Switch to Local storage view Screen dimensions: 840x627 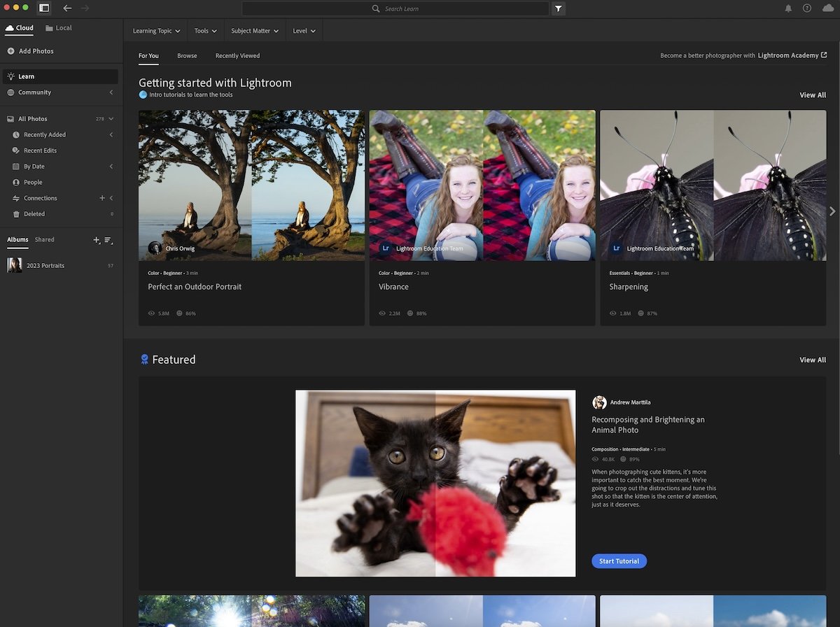(x=58, y=28)
